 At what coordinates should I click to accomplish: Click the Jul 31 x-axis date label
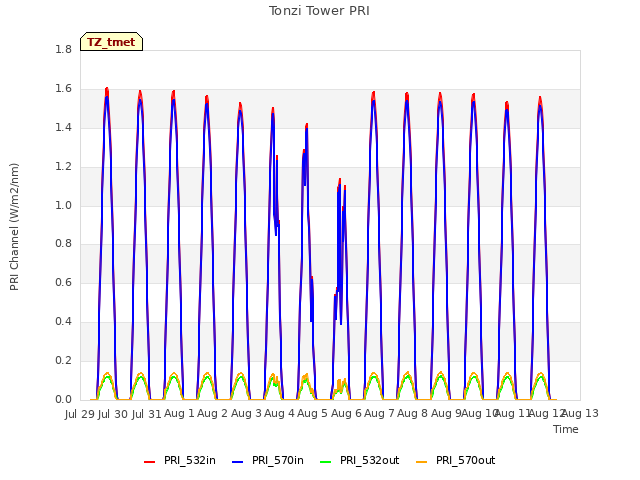[147, 414]
